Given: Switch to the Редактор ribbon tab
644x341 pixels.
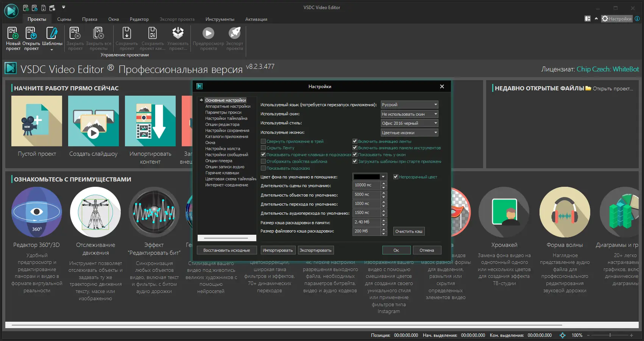Looking at the screenshot, I should [139, 19].
